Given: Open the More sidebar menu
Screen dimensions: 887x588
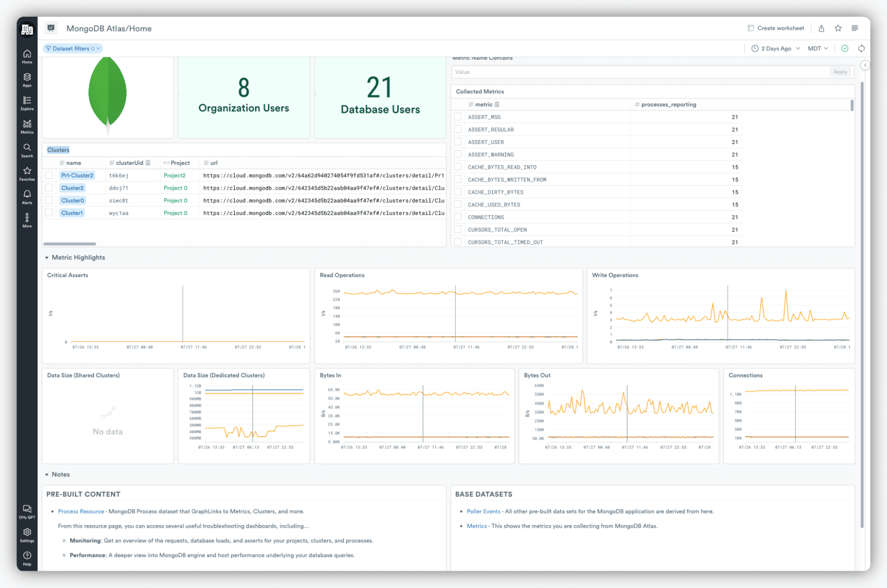Looking at the screenshot, I should [x=27, y=220].
